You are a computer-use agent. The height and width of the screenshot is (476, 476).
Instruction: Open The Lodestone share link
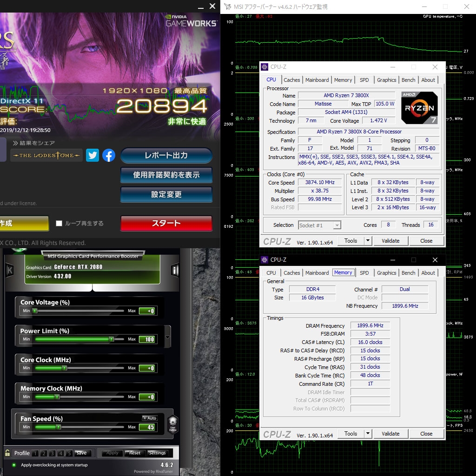click(46, 155)
